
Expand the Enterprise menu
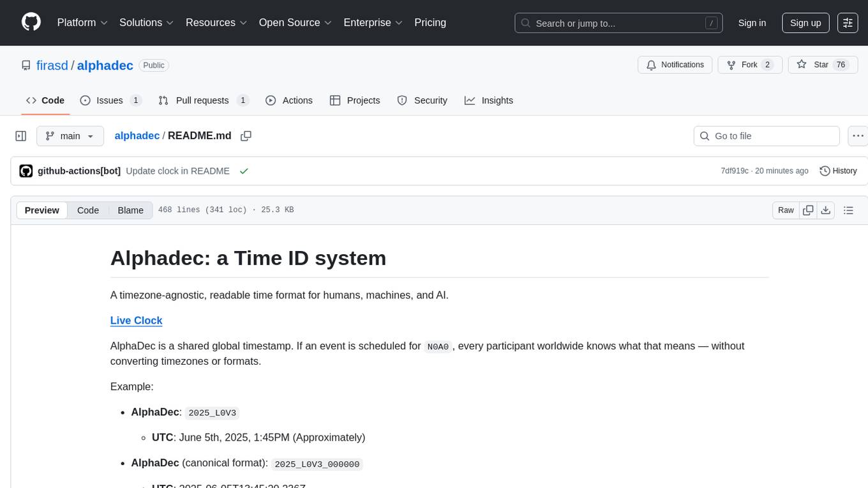click(373, 22)
